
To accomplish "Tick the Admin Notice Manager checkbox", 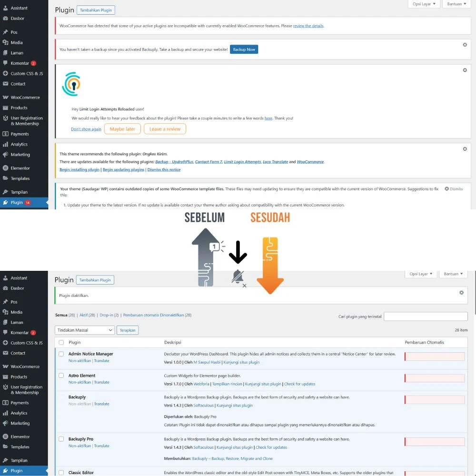I will pyautogui.click(x=61, y=354).
